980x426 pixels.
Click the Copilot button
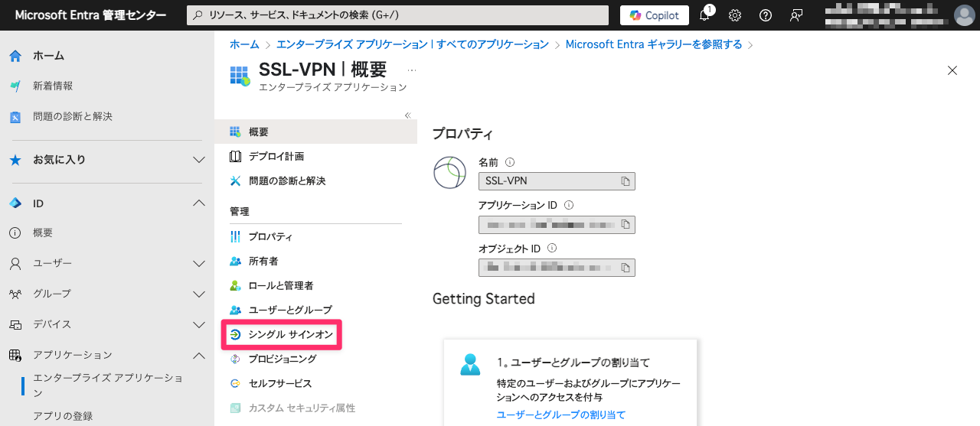click(655, 15)
